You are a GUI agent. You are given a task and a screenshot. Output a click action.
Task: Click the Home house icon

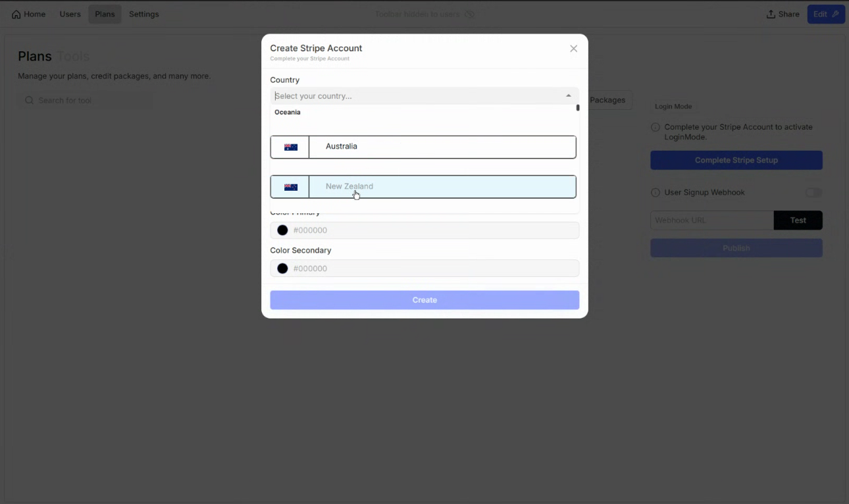pyautogui.click(x=16, y=14)
